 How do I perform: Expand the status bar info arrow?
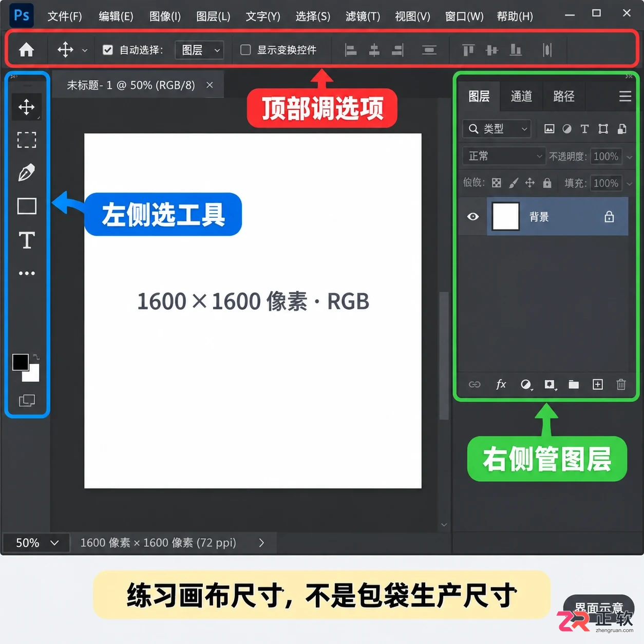(x=261, y=543)
